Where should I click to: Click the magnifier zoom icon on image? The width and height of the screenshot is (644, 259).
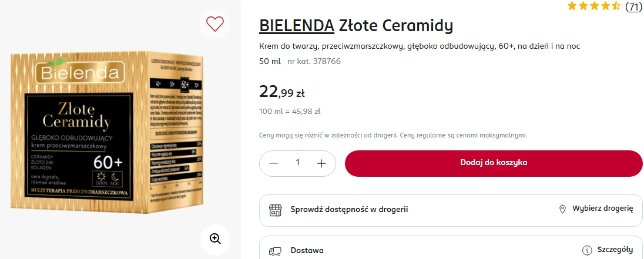pyautogui.click(x=215, y=238)
